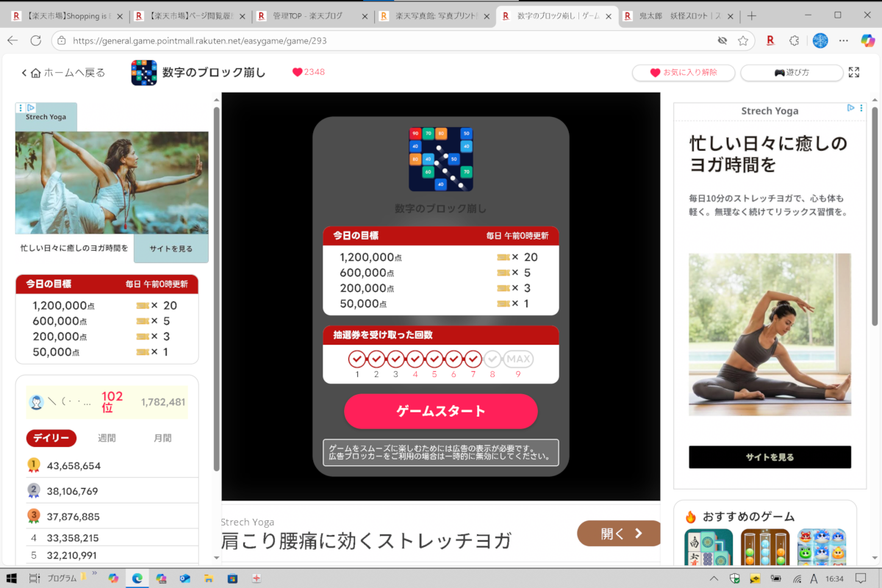Click first-place score 43,658,654
The width and height of the screenshot is (882, 588).
point(73,466)
